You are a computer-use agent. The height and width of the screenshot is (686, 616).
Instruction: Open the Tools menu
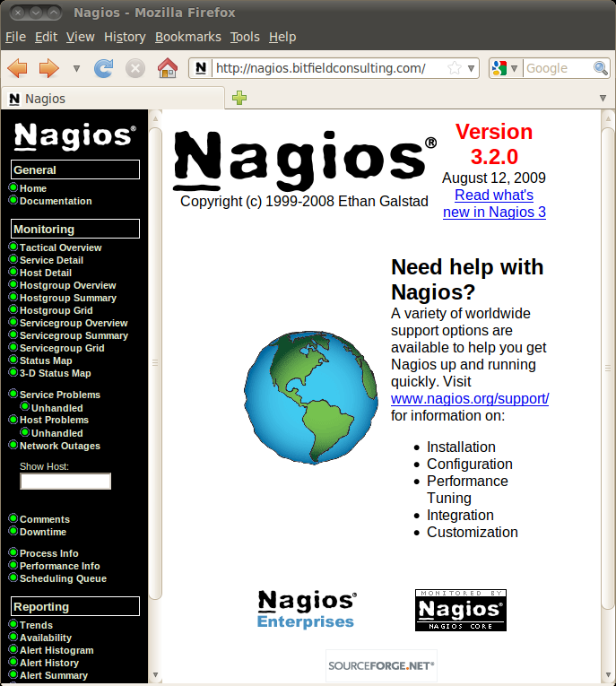coord(244,37)
